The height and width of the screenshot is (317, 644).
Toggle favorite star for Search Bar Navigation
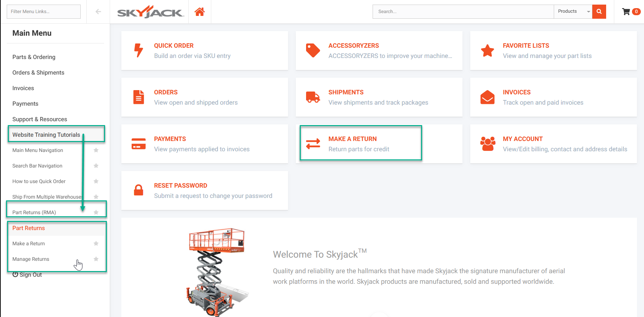(x=96, y=166)
